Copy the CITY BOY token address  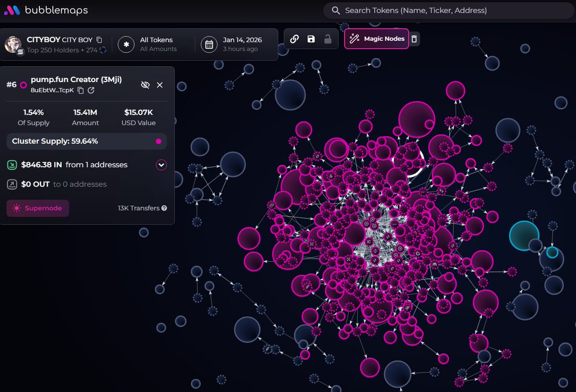coord(99,40)
